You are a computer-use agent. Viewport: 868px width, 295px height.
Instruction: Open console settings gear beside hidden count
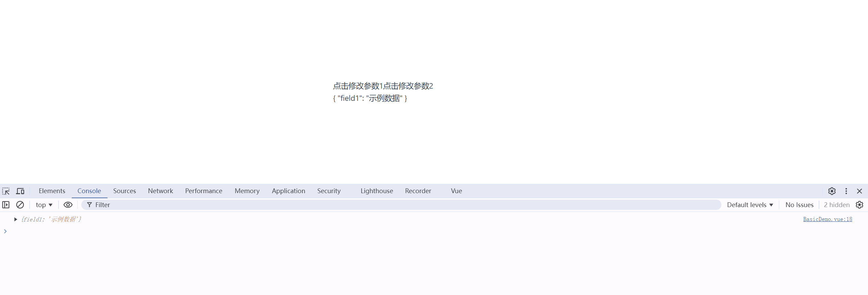pos(859,205)
